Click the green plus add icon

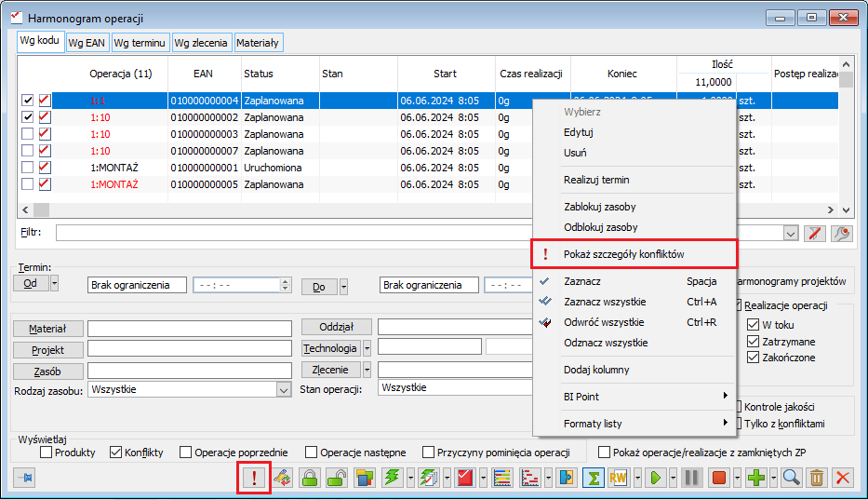pyautogui.click(x=756, y=478)
